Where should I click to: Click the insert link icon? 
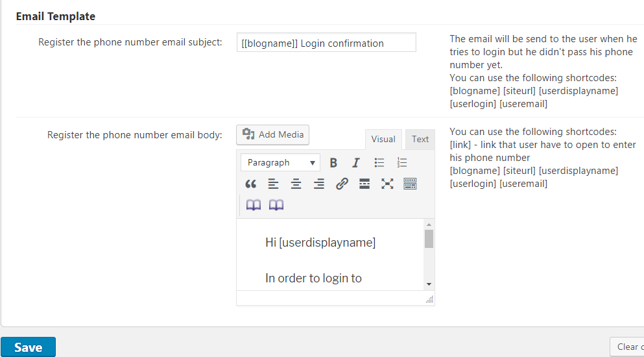342,184
